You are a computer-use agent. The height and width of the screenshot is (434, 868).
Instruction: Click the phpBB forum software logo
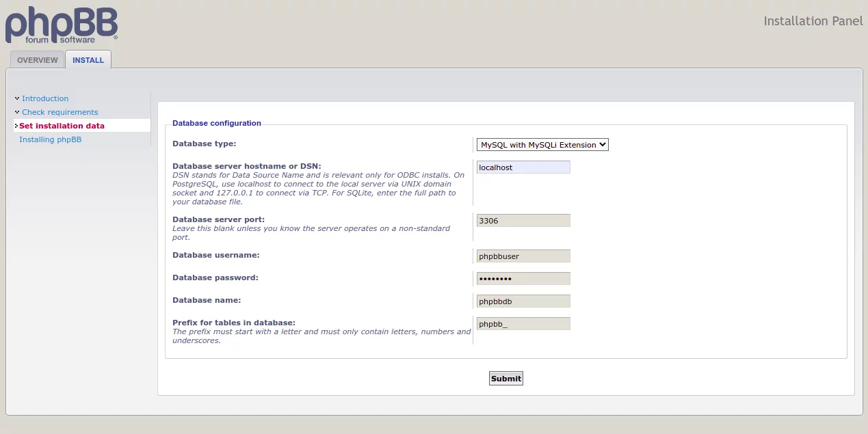62,25
